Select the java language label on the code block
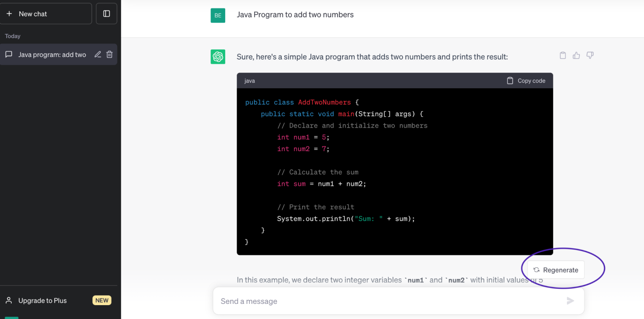This screenshot has height=319, width=644. click(249, 81)
